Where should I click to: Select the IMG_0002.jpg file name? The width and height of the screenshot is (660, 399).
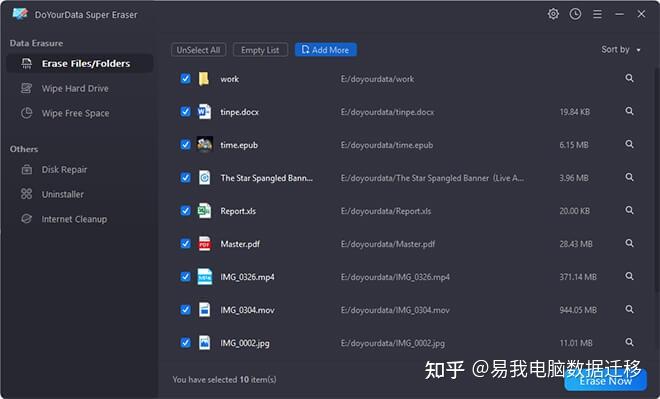pyautogui.click(x=245, y=343)
